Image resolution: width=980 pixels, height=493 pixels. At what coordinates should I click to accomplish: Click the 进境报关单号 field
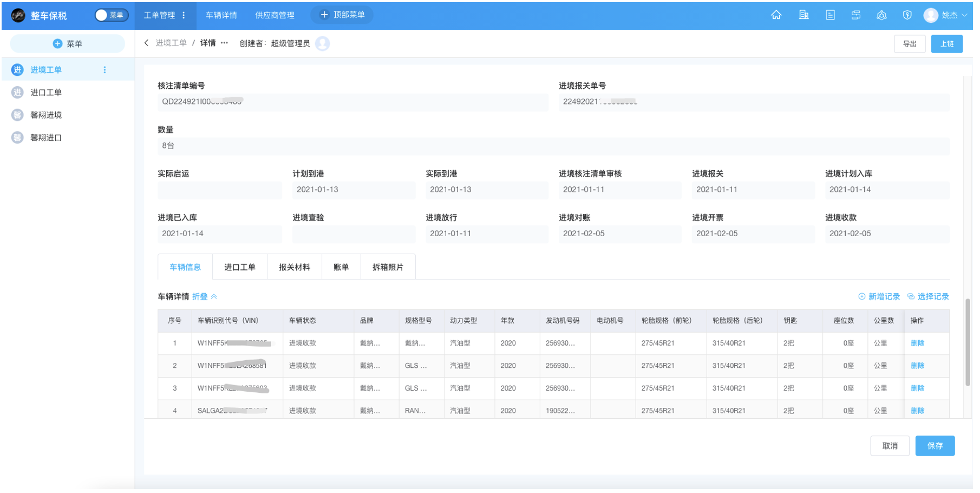click(754, 102)
